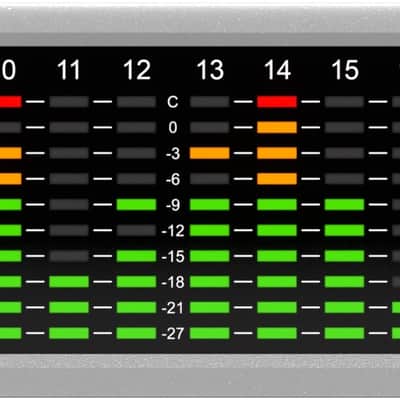Click the 'C' clip scale label
The height and width of the screenshot is (400, 400).
pos(173,102)
